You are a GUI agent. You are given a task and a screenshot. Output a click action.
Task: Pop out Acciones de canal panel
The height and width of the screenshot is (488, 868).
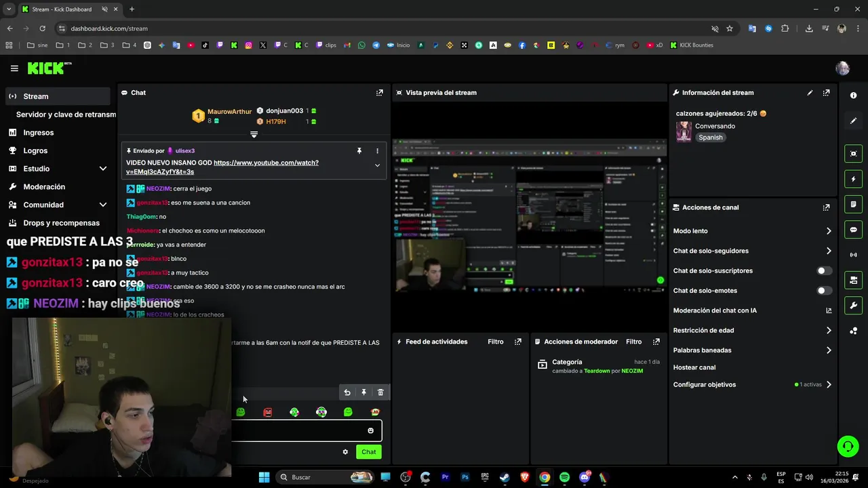tap(826, 207)
